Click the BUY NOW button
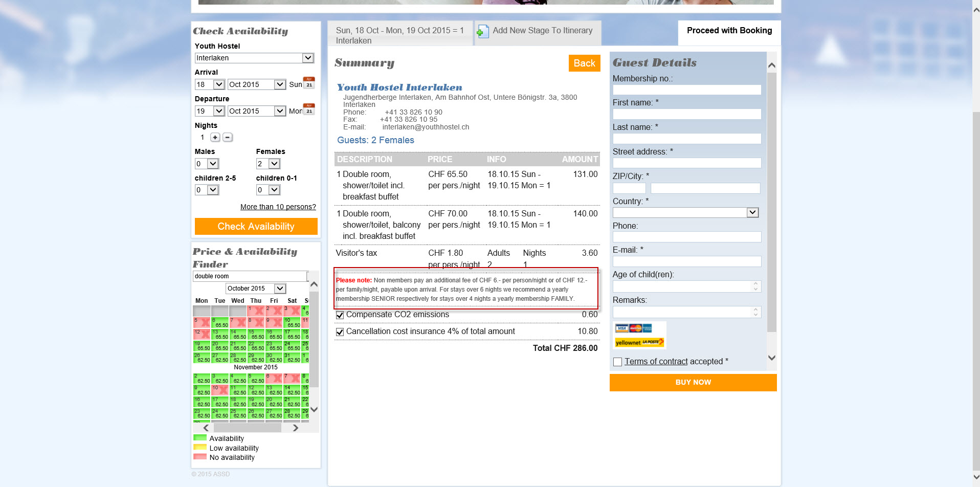Viewport: 980px width, 487px height. (693, 383)
